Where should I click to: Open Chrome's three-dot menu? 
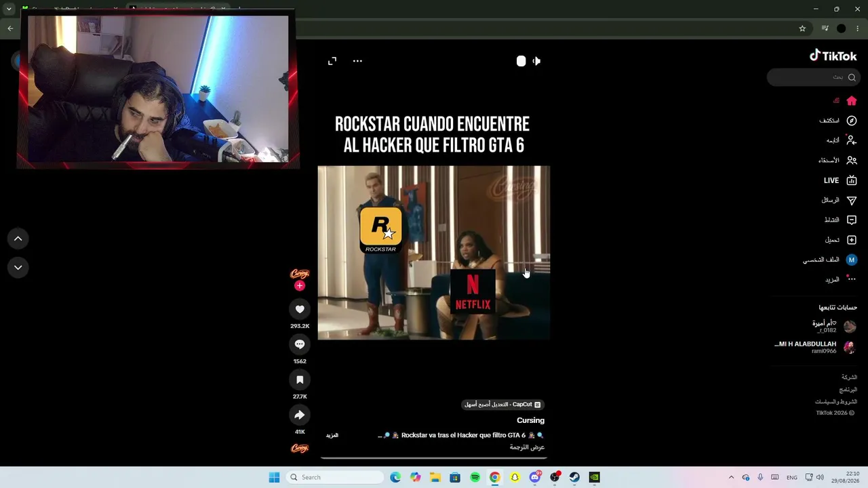pyautogui.click(x=857, y=28)
